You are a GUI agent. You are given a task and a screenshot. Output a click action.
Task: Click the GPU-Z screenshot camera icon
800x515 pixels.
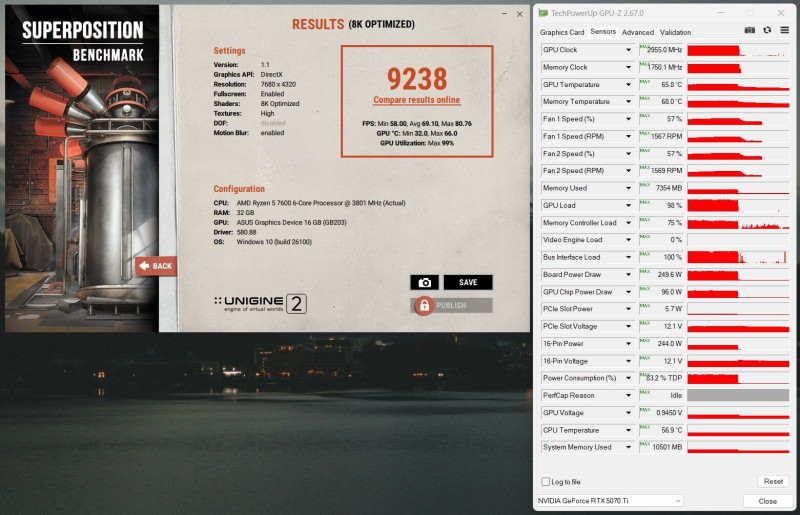(x=749, y=31)
